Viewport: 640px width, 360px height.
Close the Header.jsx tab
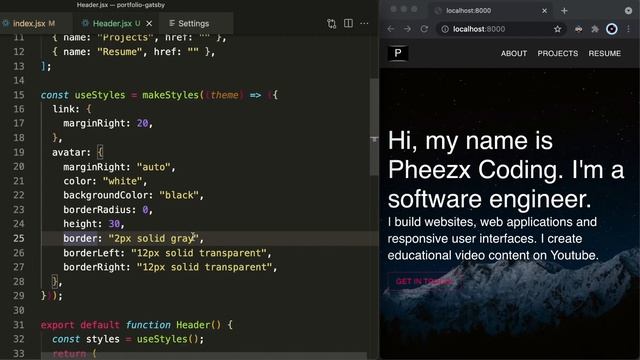tap(149, 24)
